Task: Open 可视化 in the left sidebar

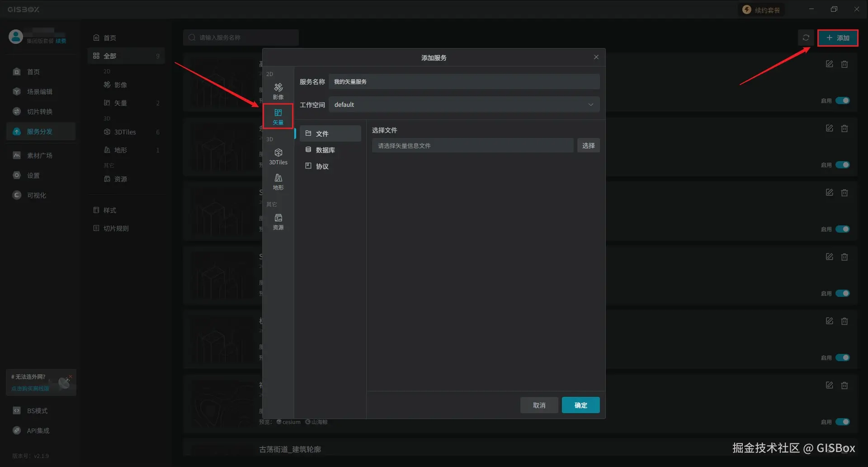Action: pos(41,195)
